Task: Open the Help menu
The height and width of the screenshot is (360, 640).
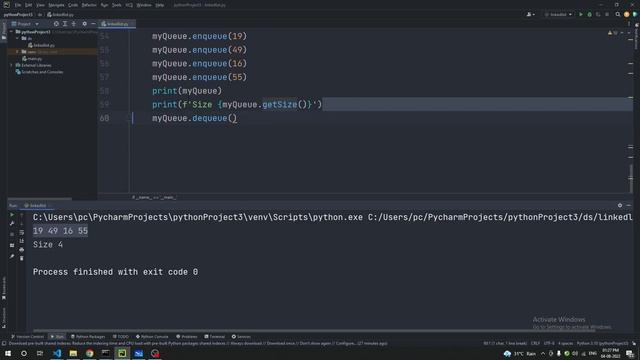Action: point(160,5)
